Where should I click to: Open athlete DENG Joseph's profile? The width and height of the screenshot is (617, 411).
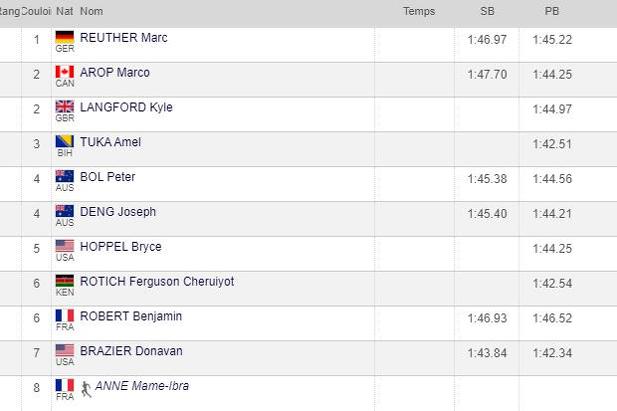[x=117, y=212]
